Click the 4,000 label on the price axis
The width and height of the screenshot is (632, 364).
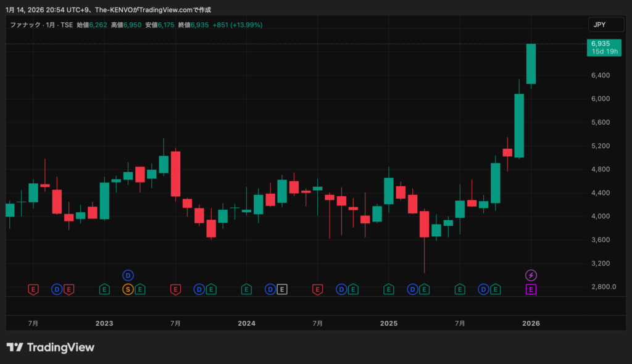click(x=600, y=217)
